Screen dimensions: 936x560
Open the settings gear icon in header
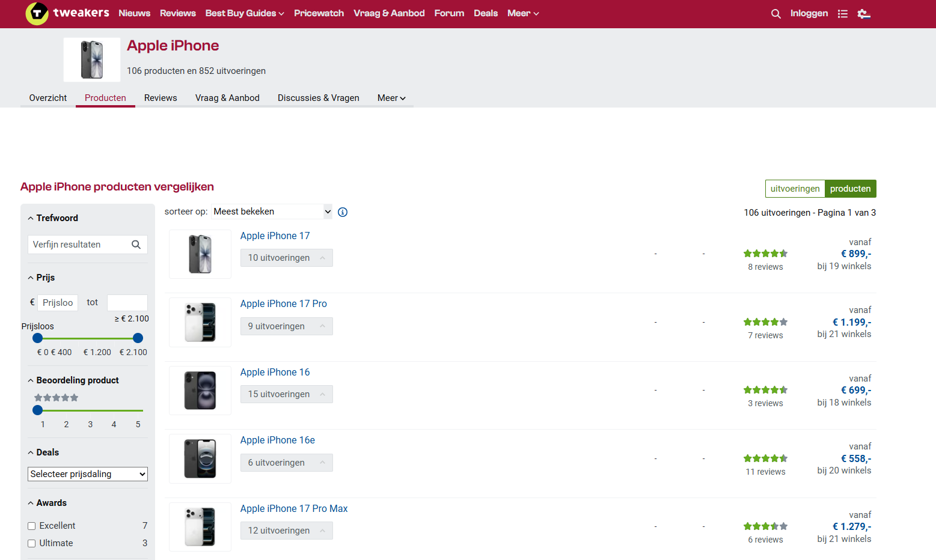pos(864,14)
